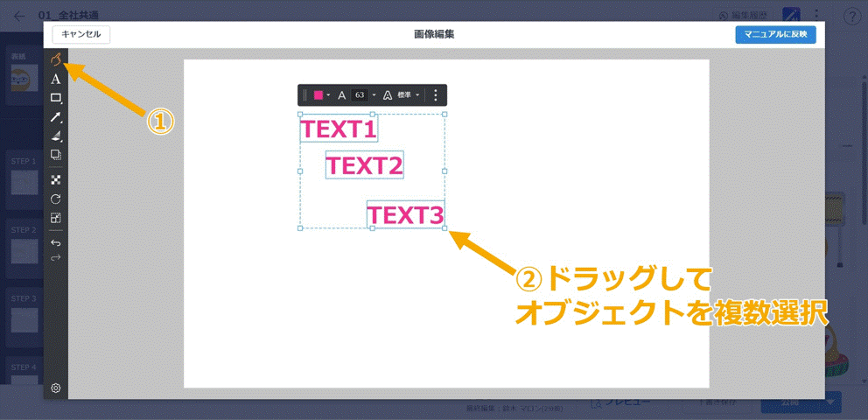Viewport: 868px width, 420px height.
Task: Click the キャンセル button
Action: (x=80, y=34)
